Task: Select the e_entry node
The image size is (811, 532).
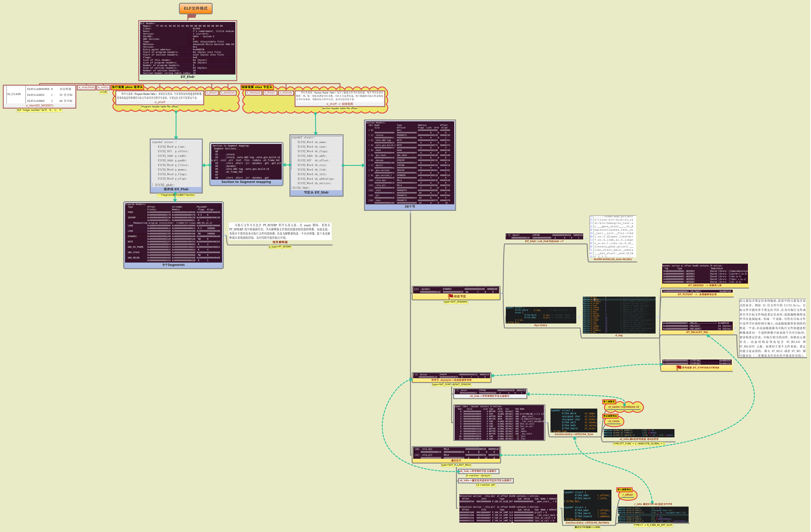Action: click(x=103, y=88)
